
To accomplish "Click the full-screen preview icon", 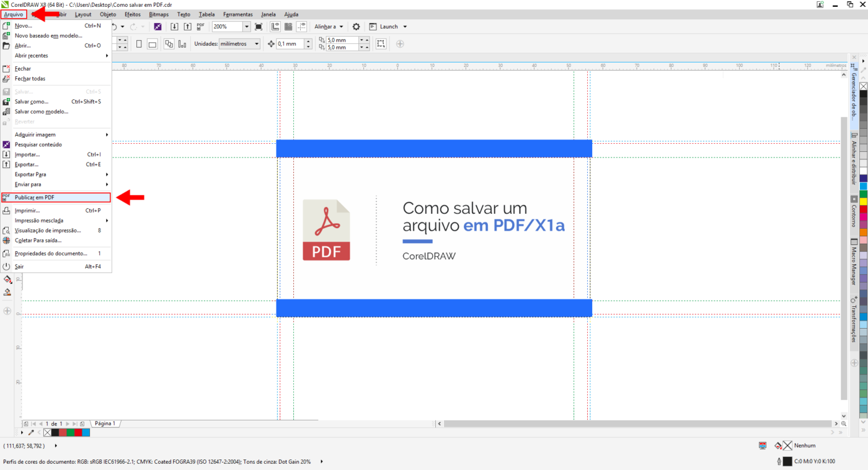I will point(259,27).
